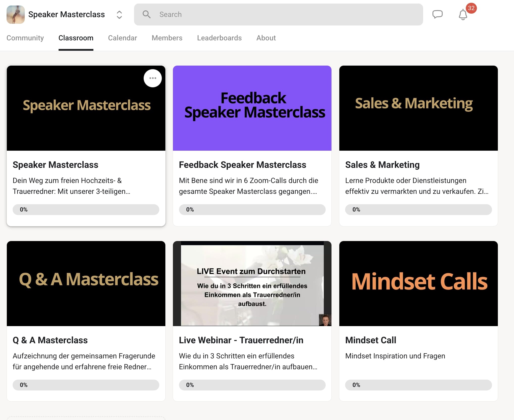Open the Sales & Marketing course title

pos(382,165)
